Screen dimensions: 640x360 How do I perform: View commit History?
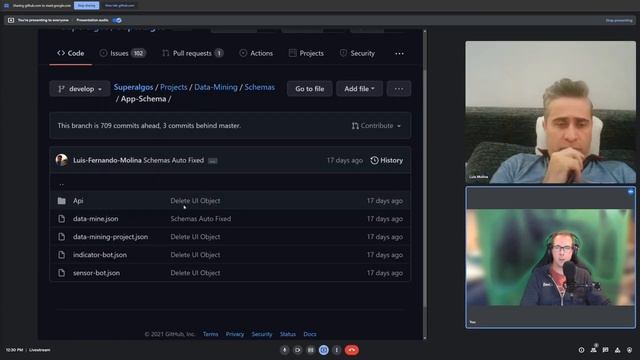pyautogui.click(x=387, y=160)
